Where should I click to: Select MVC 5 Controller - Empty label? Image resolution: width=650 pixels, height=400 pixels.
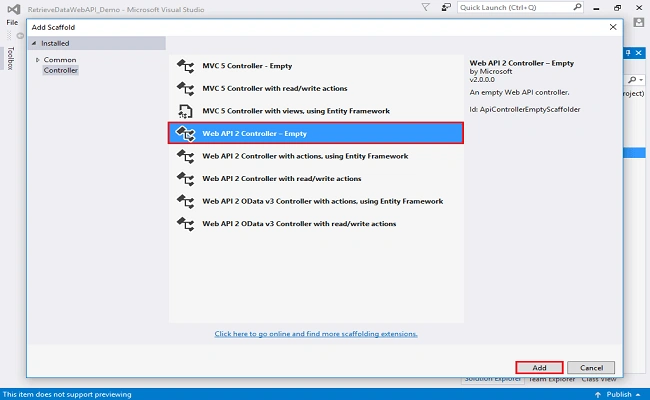[247, 66]
